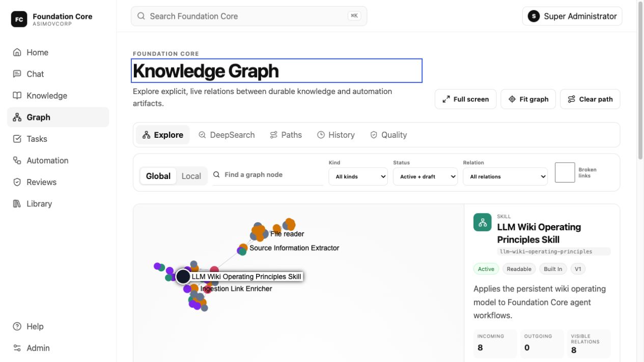The width and height of the screenshot is (644, 362).
Task: Click the S avatar icon
Action: pos(534,16)
